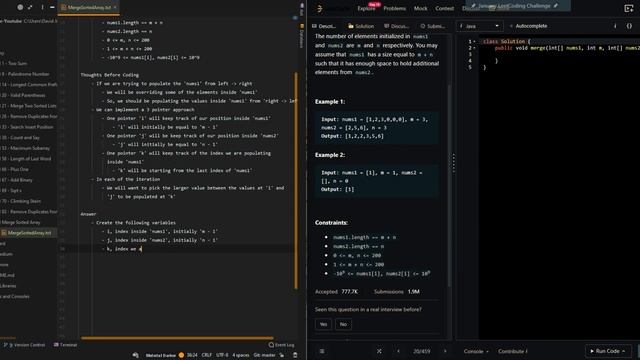Click the Git: master branch widget
Image resolution: width=640 pixels, height=360 pixels.
point(264,355)
